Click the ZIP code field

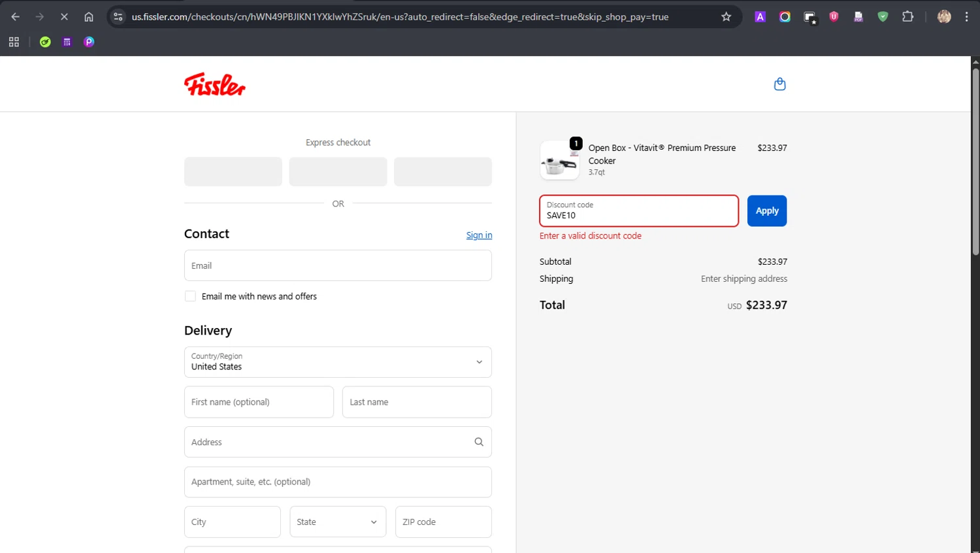tap(444, 522)
